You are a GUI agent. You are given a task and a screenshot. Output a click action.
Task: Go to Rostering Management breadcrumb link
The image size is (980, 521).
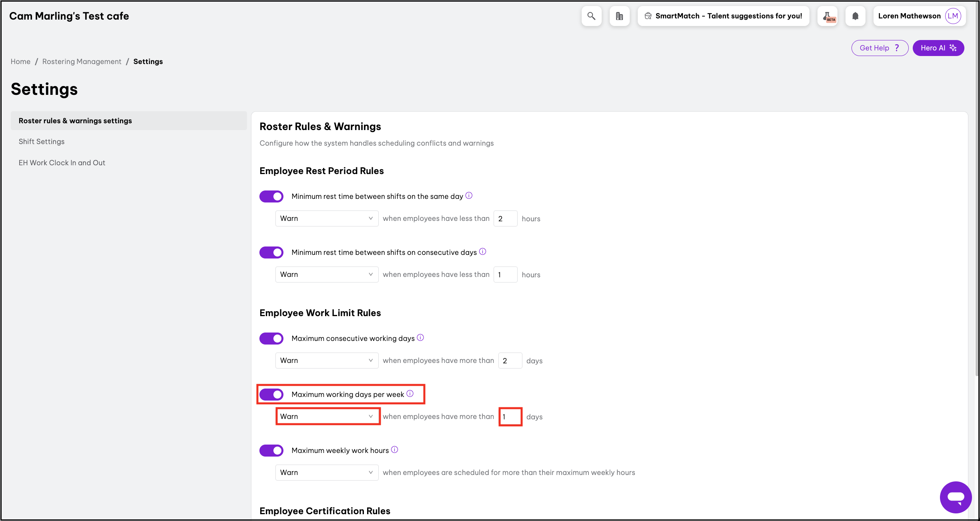coord(82,62)
